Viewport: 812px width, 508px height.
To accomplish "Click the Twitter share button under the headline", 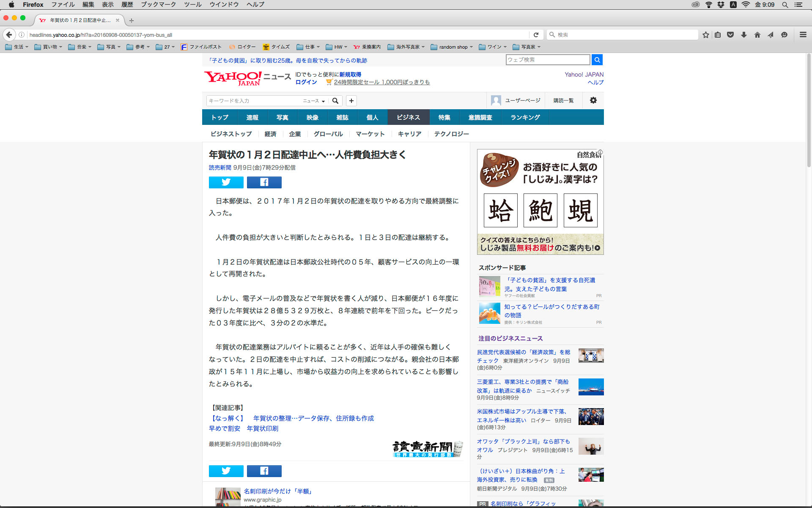I will 226,182.
